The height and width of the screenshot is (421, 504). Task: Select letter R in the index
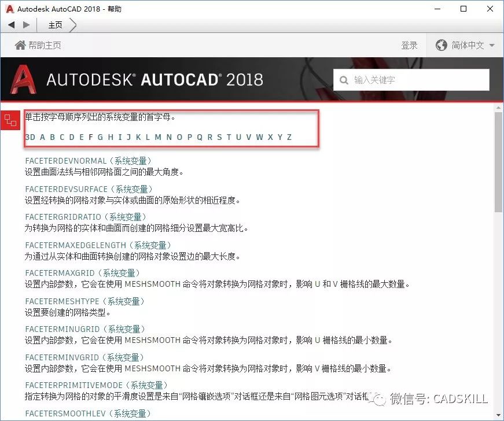coord(210,137)
